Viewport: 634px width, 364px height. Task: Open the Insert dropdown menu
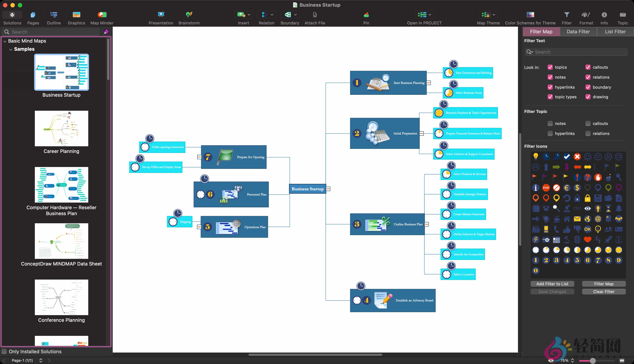tap(249, 14)
